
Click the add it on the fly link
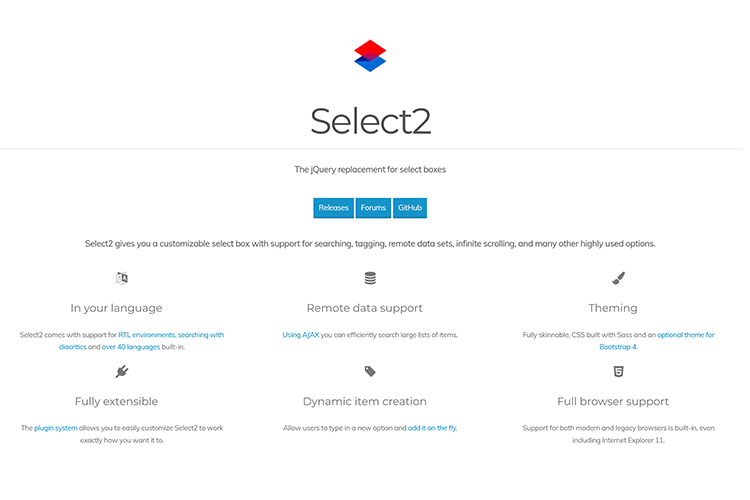coord(432,427)
